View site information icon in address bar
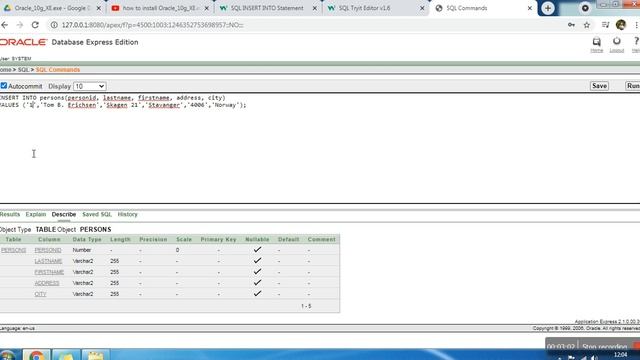Viewport: 640px width, 360px height. click(54, 25)
